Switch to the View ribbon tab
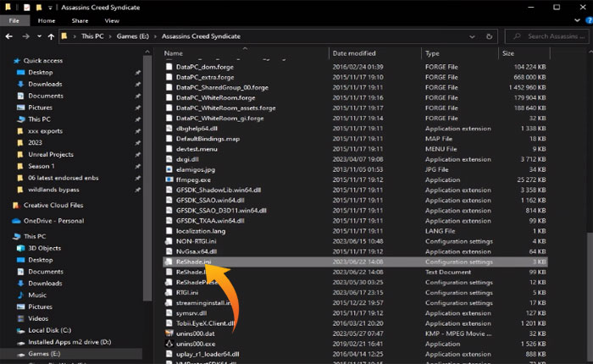 click(x=112, y=19)
